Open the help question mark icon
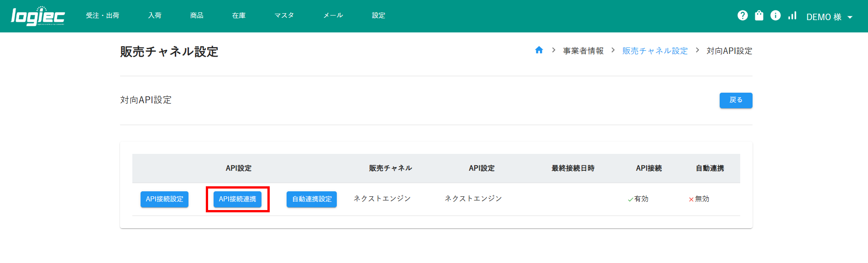 point(743,16)
